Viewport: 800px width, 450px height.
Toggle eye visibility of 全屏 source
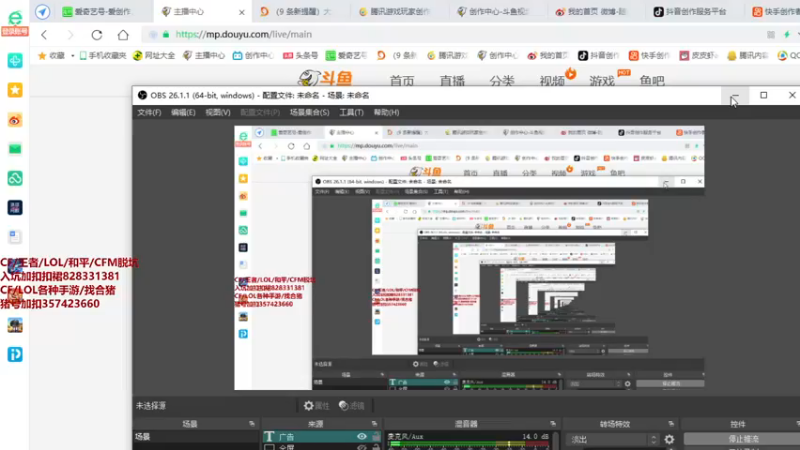(362, 447)
